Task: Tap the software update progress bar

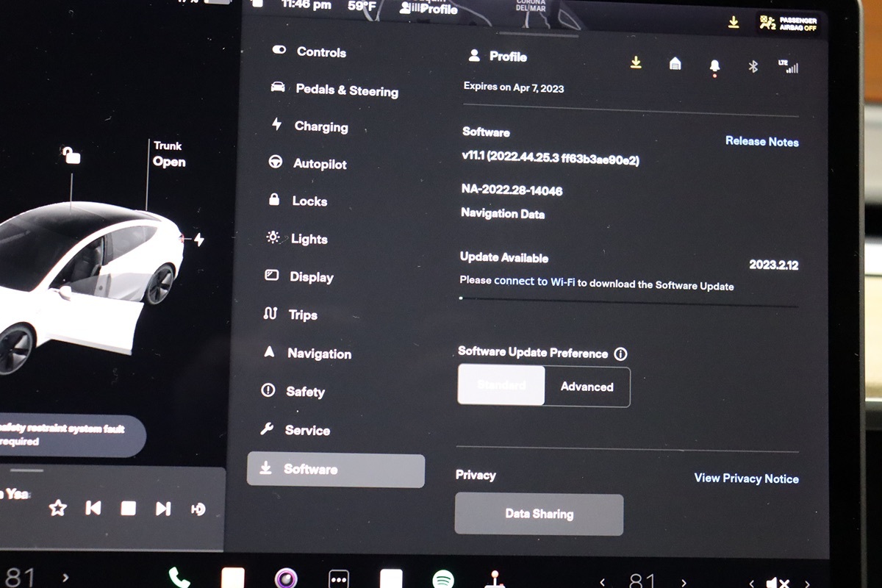Action: tap(628, 300)
